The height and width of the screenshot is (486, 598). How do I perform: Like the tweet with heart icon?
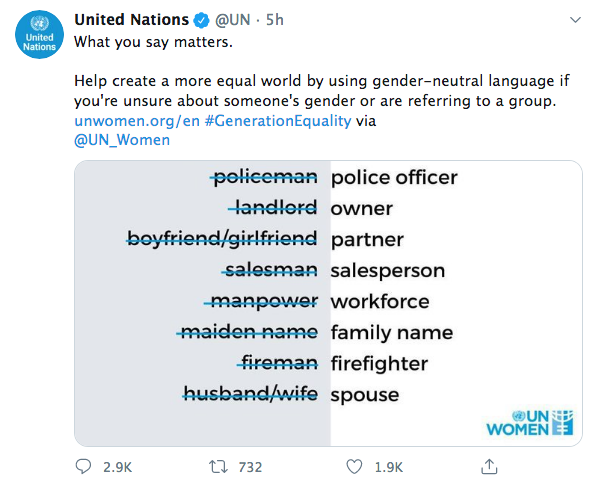pyautogui.click(x=354, y=467)
